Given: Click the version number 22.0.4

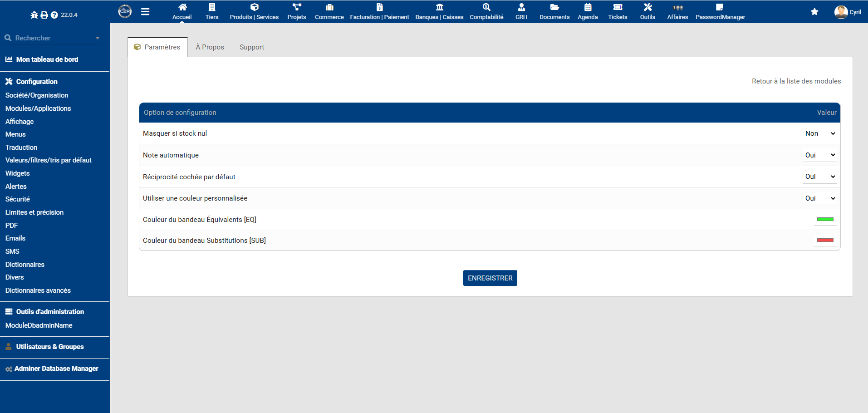Looking at the screenshot, I should click(x=69, y=15).
